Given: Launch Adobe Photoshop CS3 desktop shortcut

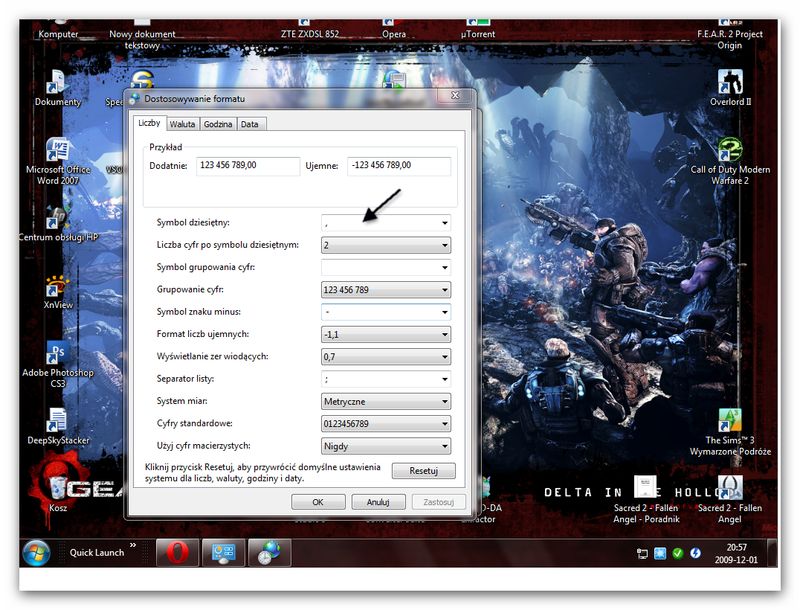Looking at the screenshot, I should [x=58, y=364].
